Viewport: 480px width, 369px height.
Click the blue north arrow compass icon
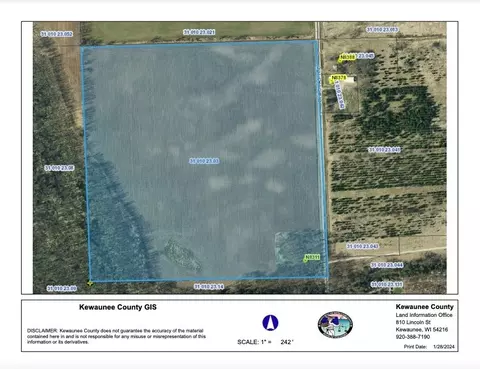pyautogui.click(x=270, y=323)
